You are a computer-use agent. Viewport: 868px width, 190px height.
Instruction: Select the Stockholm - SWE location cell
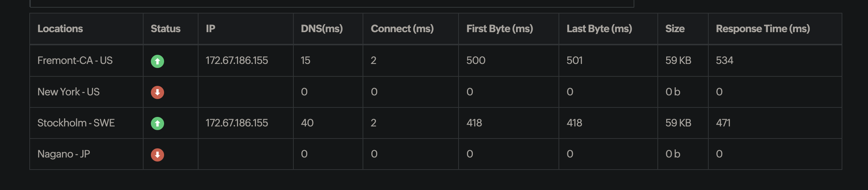[76, 123]
